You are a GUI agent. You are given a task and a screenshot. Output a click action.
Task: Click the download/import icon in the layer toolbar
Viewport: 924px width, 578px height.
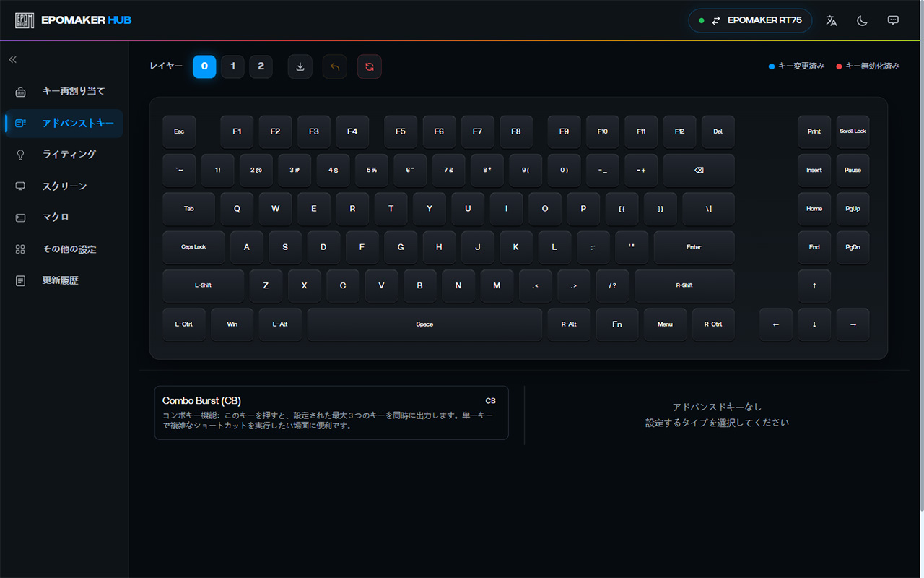click(x=300, y=66)
